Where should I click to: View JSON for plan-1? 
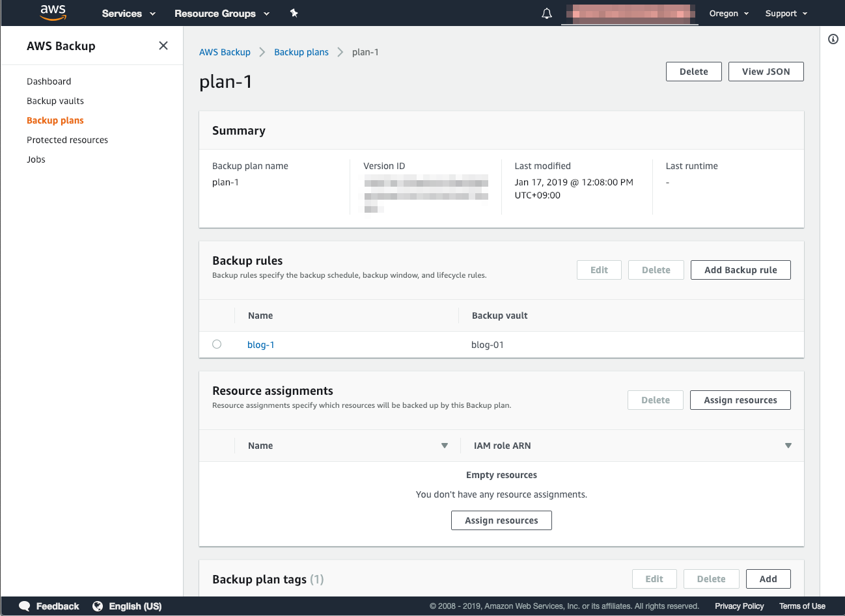766,71
